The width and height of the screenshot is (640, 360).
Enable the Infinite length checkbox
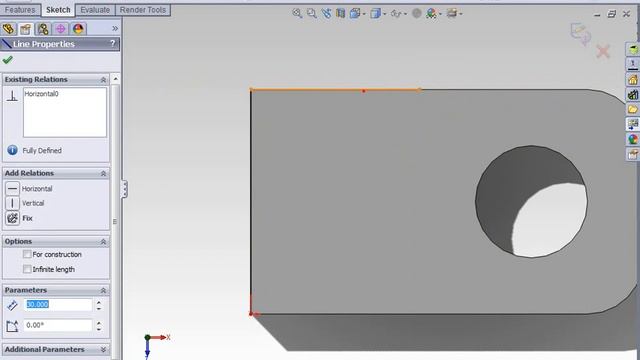pos(27,269)
